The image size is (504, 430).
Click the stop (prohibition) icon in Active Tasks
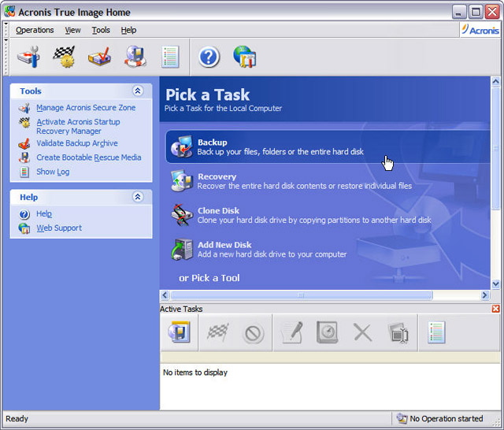pyautogui.click(x=253, y=333)
